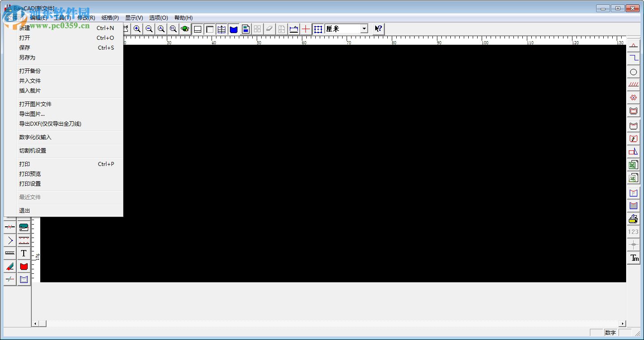Choose 导出DXF(仅仅导出全刀线) menu entry
The image size is (644, 340).
(x=64, y=123)
